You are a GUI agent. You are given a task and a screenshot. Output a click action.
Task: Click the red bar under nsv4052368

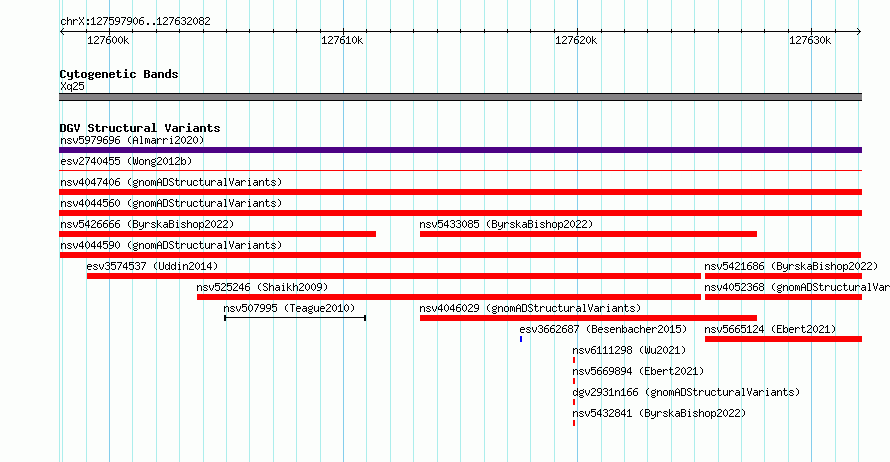[783, 297]
